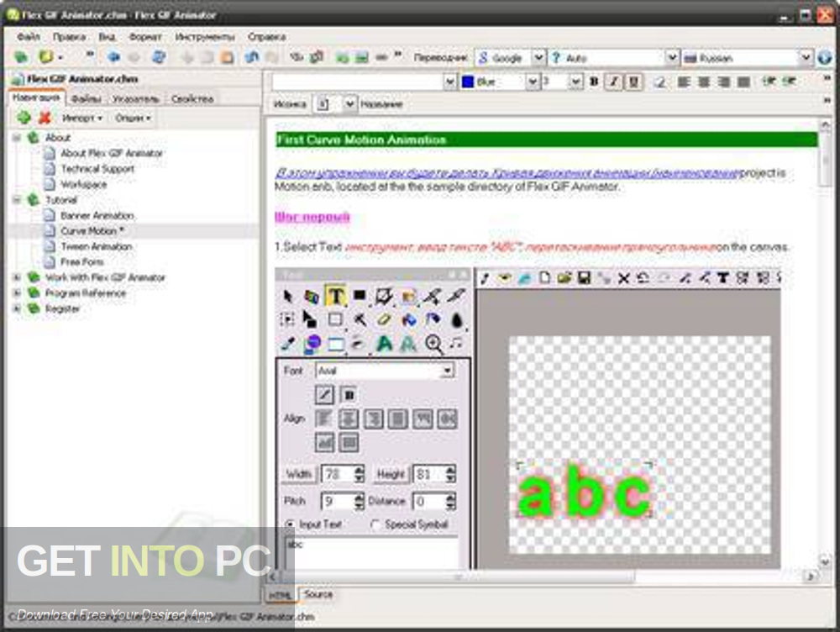Open the Формат menu
Image resolution: width=840 pixels, height=632 pixels.
click(x=145, y=37)
